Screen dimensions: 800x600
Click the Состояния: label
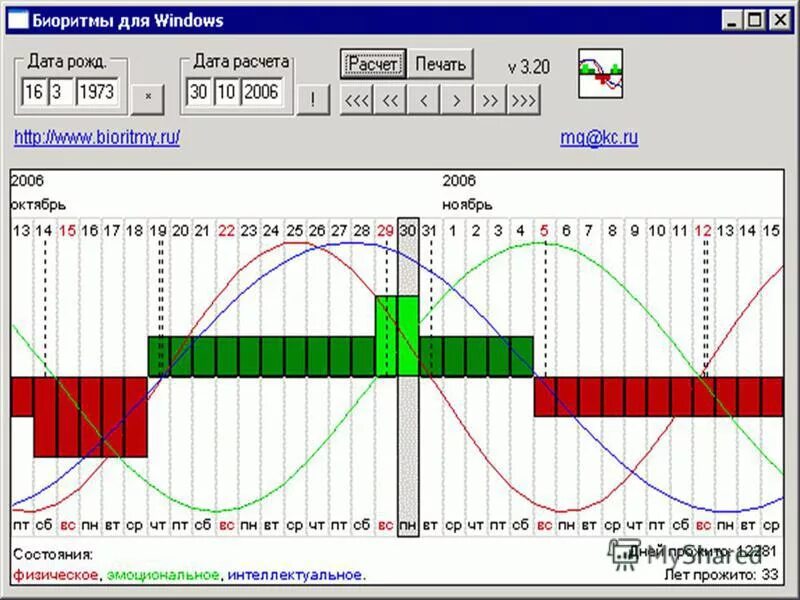tap(53, 554)
